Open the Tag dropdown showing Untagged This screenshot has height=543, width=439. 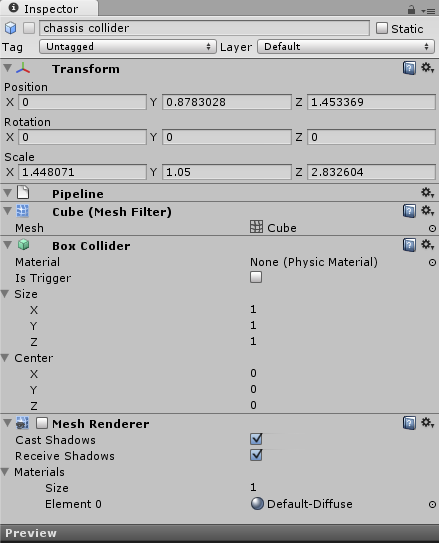click(128, 46)
